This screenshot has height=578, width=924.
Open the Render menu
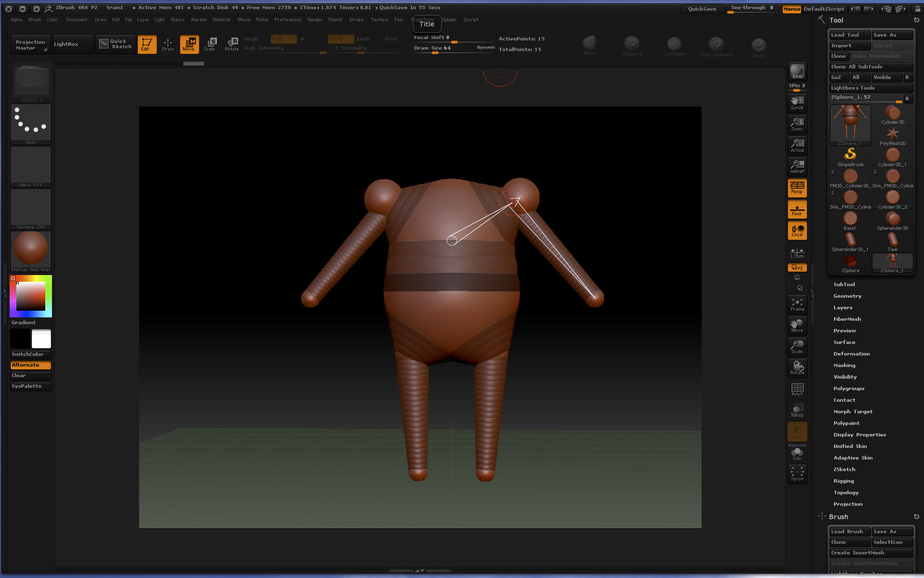315,20
